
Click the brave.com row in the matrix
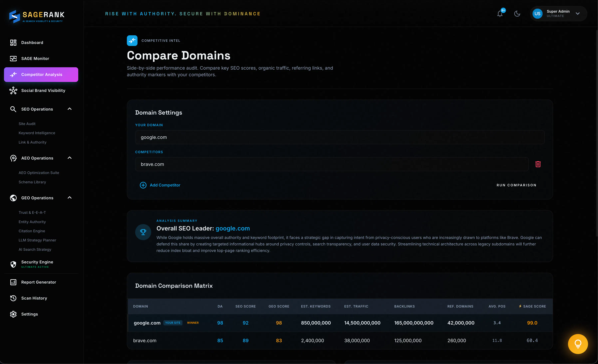340,341
